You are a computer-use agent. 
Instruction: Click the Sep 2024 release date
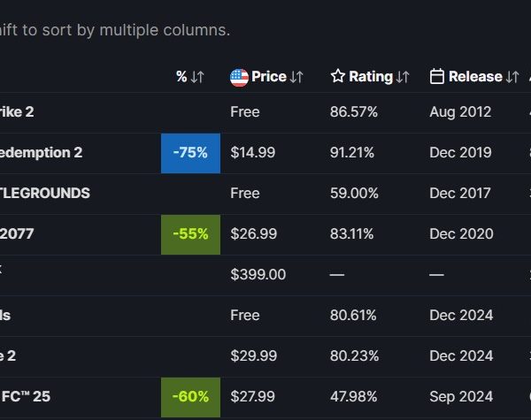click(461, 397)
